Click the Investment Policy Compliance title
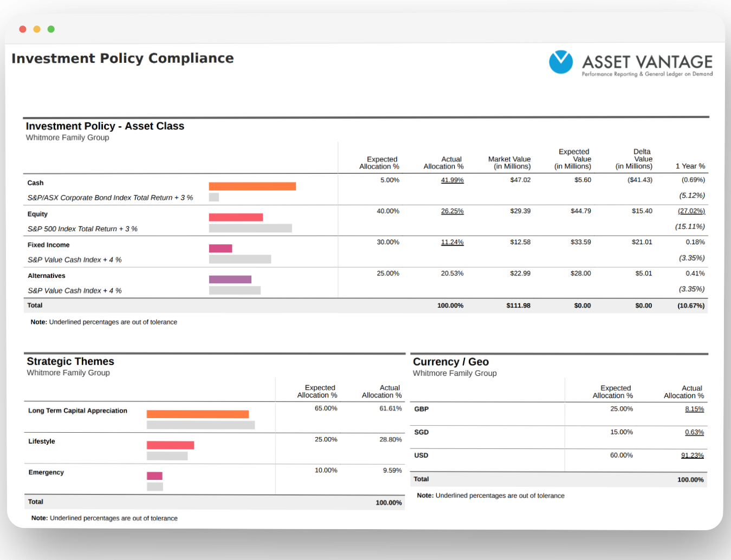731x560 pixels. 122,58
